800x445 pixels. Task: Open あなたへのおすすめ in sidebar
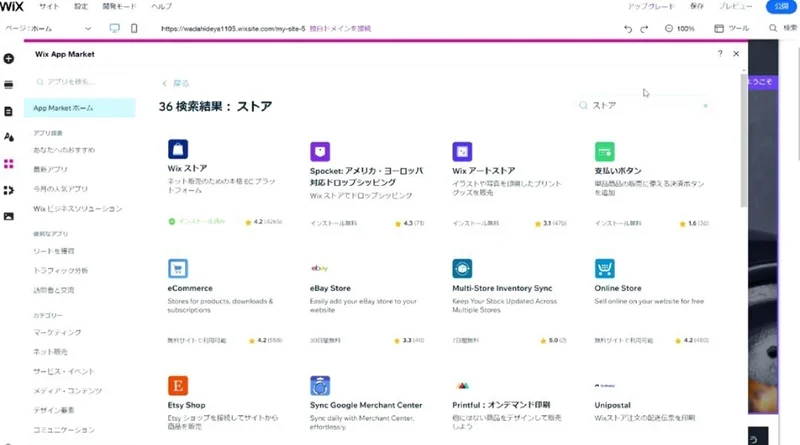64,150
